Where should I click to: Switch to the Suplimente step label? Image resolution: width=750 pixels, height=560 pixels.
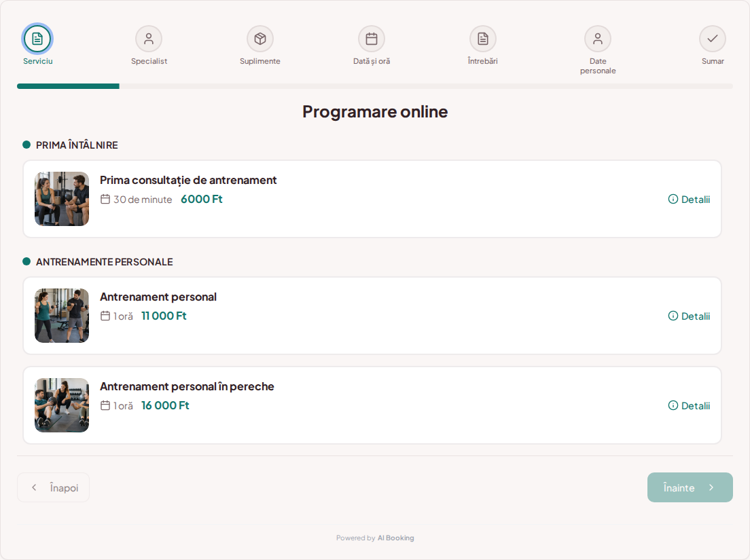point(260,61)
